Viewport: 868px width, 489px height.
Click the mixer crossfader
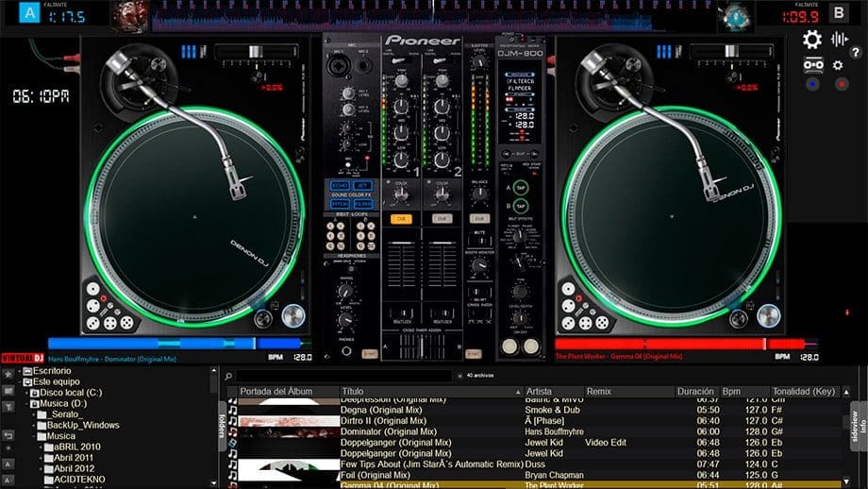(422, 347)
